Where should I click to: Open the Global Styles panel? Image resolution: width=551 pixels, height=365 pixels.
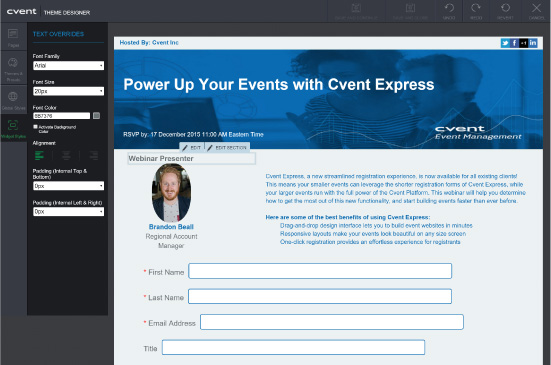point(13,100)
